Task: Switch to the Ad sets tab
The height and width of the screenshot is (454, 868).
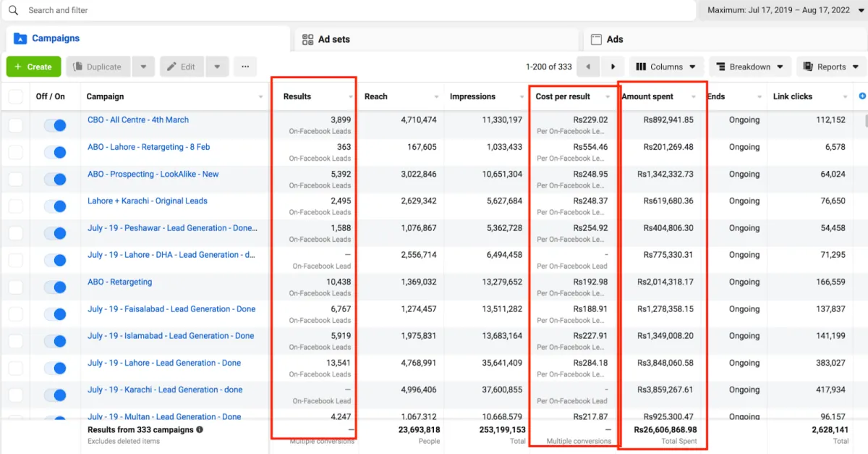Action: pyautogui.click(x=333, y=40)
